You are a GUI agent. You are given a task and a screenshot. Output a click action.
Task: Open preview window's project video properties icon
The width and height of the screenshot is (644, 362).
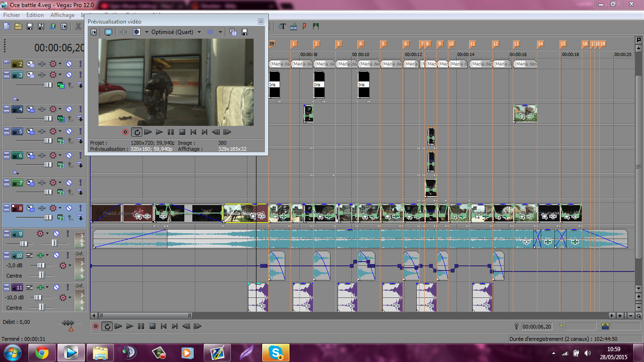94,32
